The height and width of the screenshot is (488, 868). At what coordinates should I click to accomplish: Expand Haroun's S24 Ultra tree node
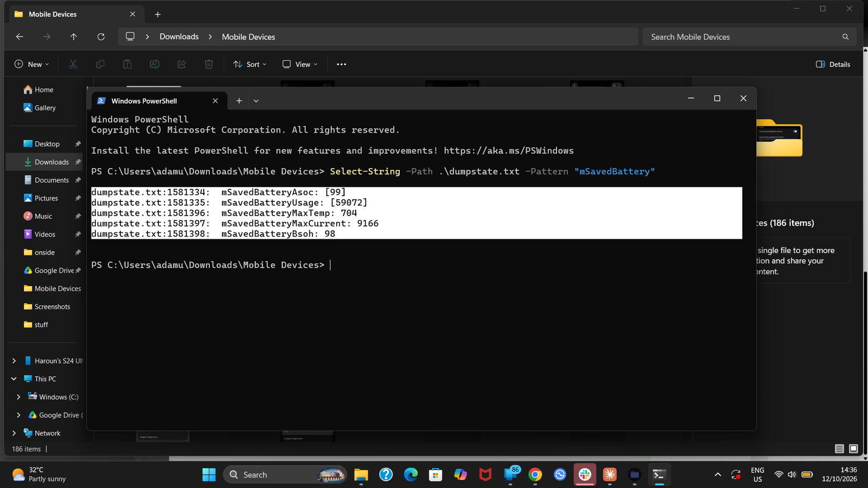(x=14, y=361)
